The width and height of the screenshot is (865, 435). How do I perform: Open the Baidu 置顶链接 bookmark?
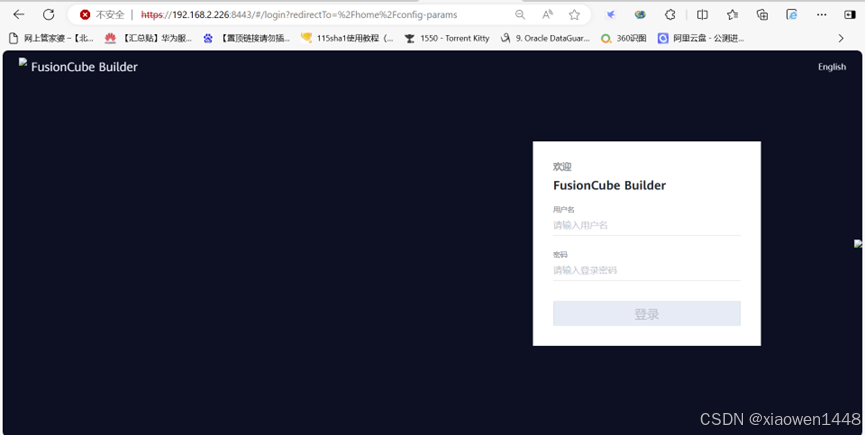click(246, 38)
